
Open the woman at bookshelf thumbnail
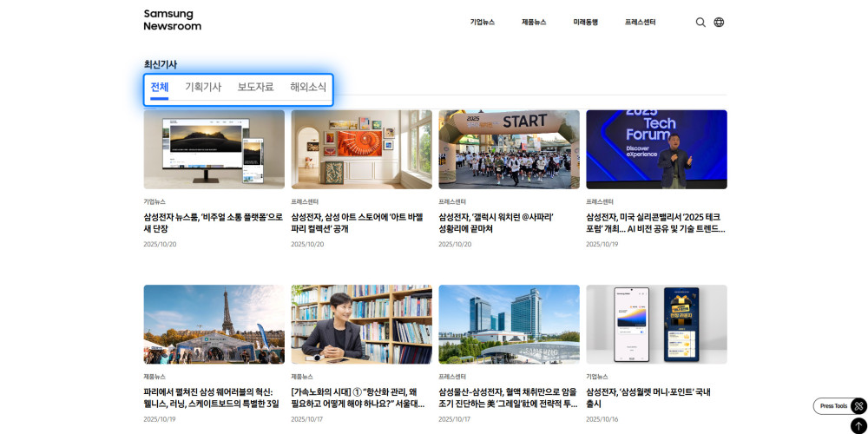pos(361,325)
